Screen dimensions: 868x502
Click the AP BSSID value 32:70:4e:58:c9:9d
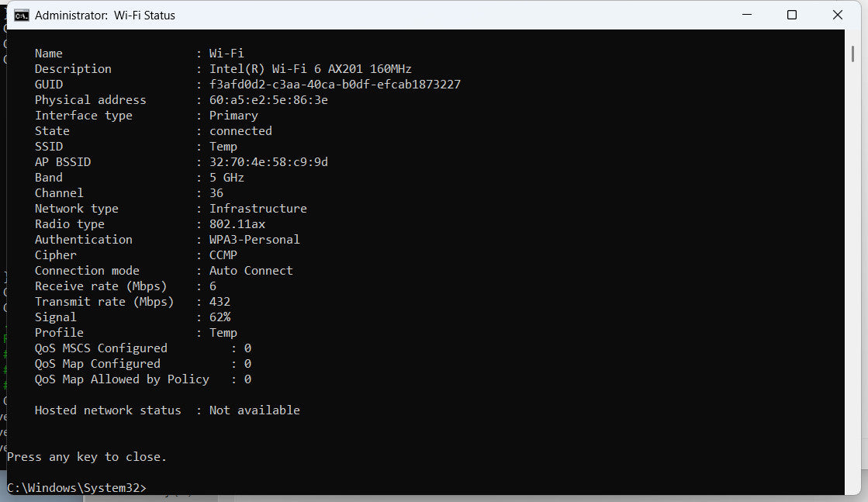[268, 162]
